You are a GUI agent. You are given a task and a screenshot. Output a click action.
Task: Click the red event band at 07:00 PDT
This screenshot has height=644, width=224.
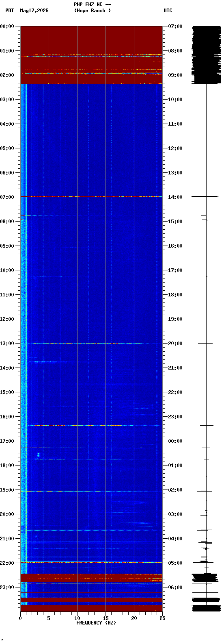(91, 196)
